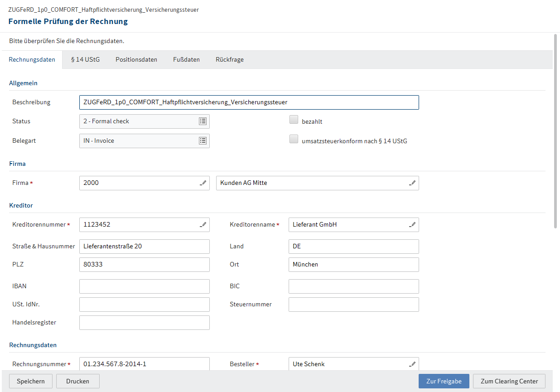Click the Rechnungsnummer field
This screenshot has height=392, width=560.
click(145, 364)
